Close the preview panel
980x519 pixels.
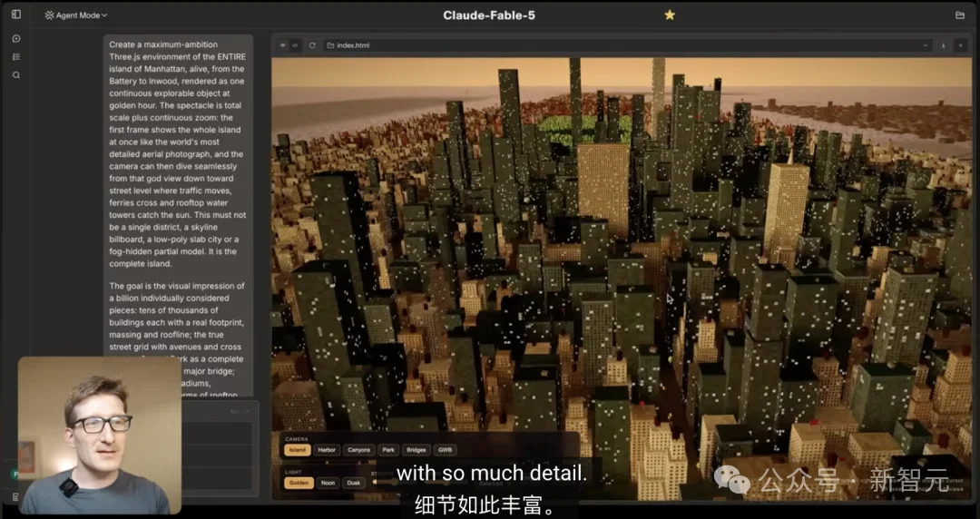961,45
